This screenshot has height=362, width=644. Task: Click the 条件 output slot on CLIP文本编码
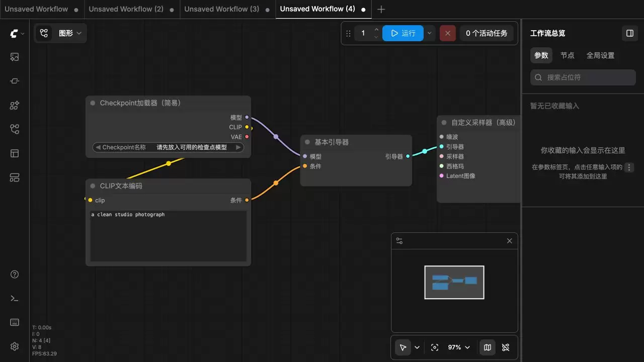(x=247, y=200)
